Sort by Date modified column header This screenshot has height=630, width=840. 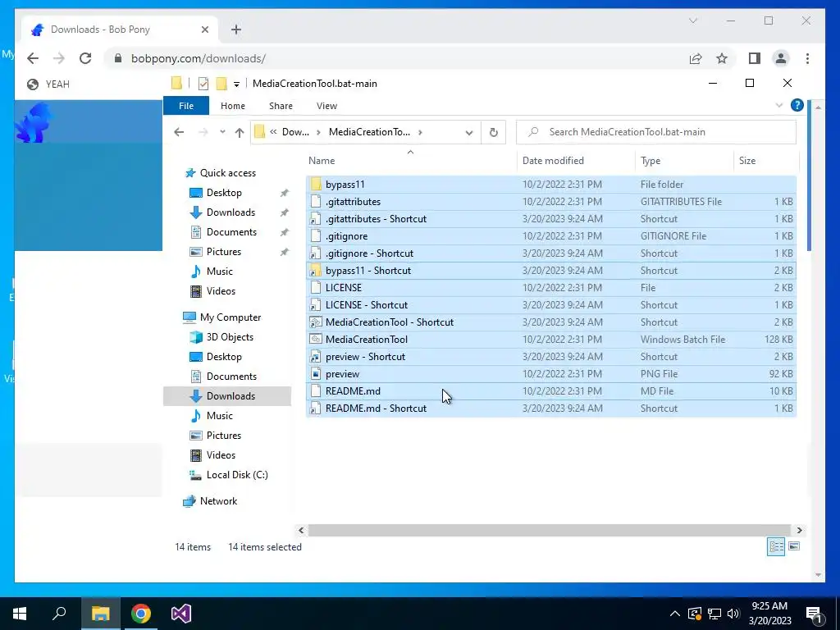(x=577, y=161)
